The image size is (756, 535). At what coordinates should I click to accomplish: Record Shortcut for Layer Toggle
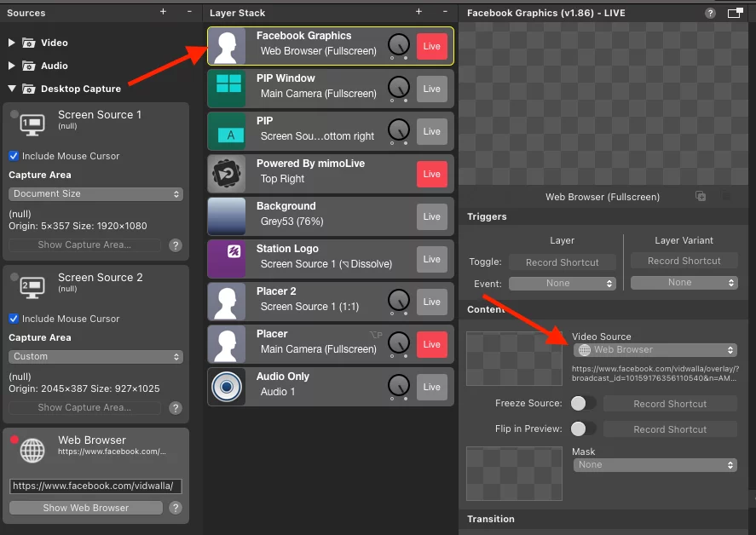pyautogui.click(x=563, y=262)
